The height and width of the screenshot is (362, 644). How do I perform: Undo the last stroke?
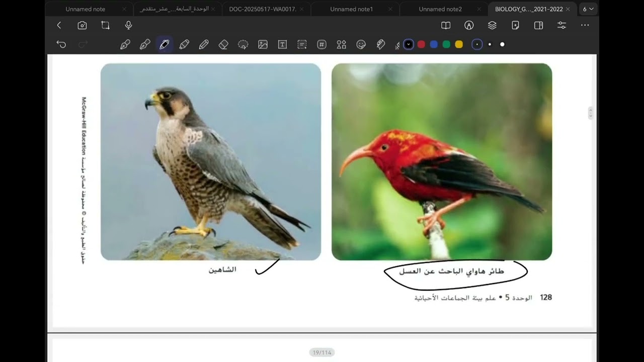tap(61, 44)
